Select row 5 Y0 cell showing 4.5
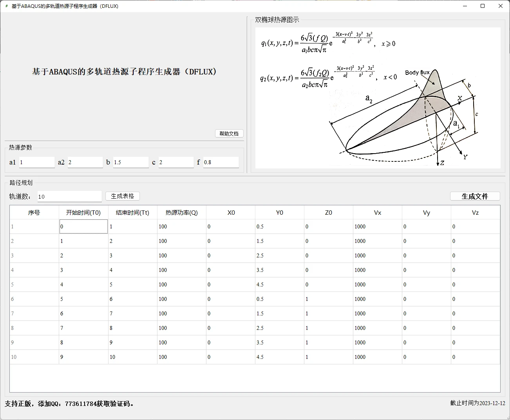 pyautogui.click(x=280, y=284)
